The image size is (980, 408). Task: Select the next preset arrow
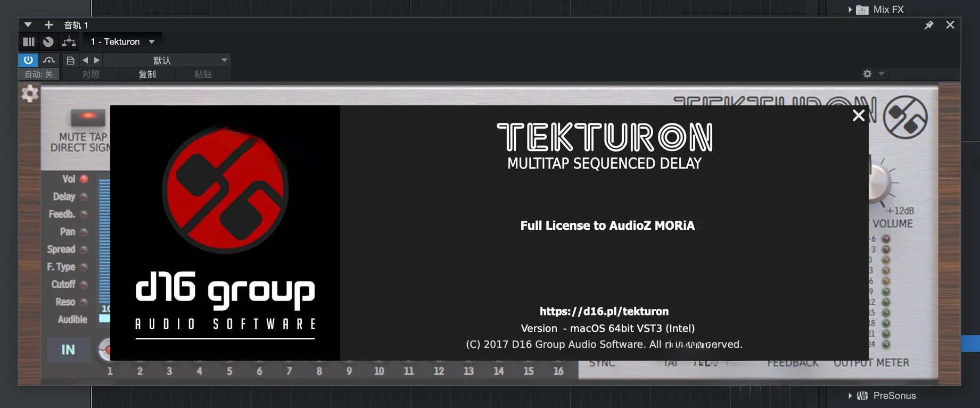(x=97, y=60)
